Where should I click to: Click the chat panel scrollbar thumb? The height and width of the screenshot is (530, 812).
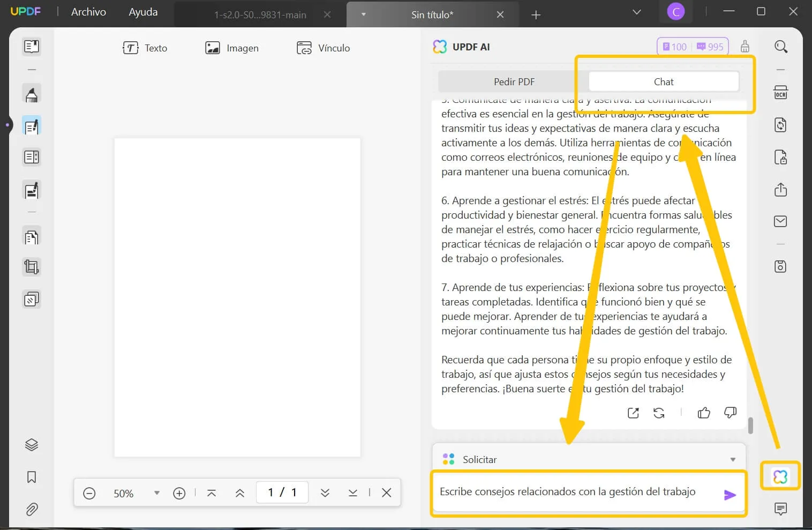[x=750, y=426]
